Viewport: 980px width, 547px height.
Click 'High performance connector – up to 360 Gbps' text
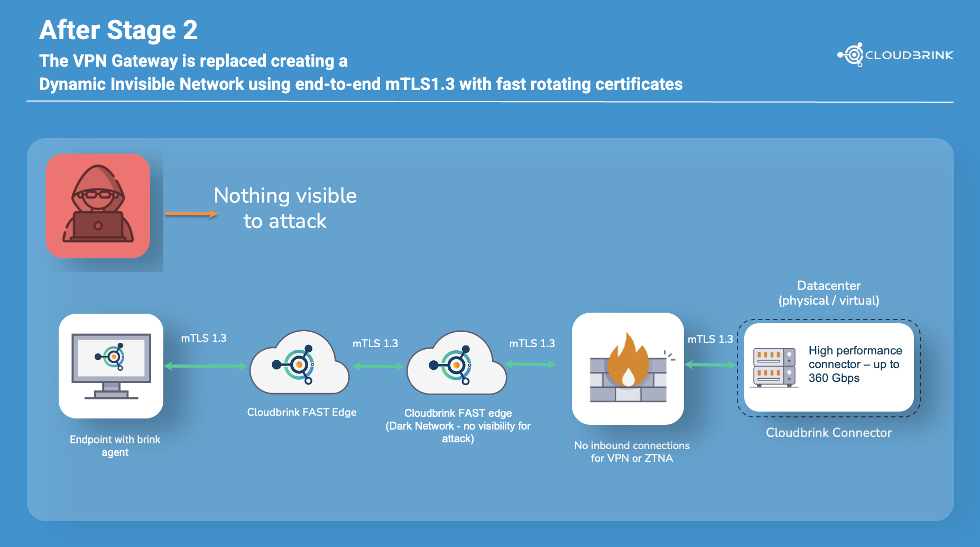click(855, 364)
